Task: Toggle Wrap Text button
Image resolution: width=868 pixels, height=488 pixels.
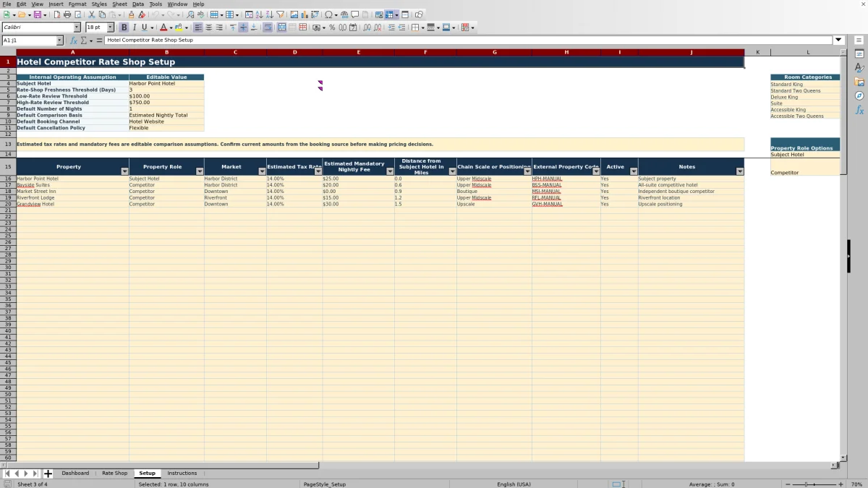Action: click(268, 27)
